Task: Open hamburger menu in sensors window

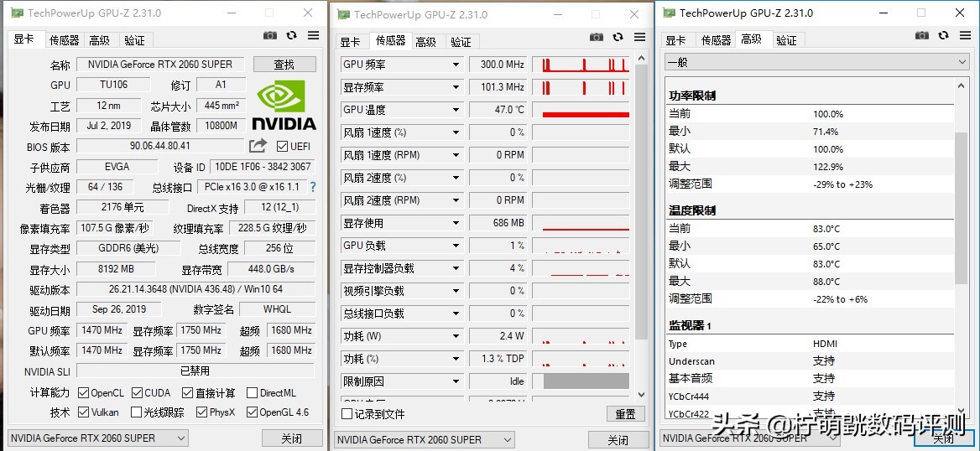Action: (x=639, y=37)
